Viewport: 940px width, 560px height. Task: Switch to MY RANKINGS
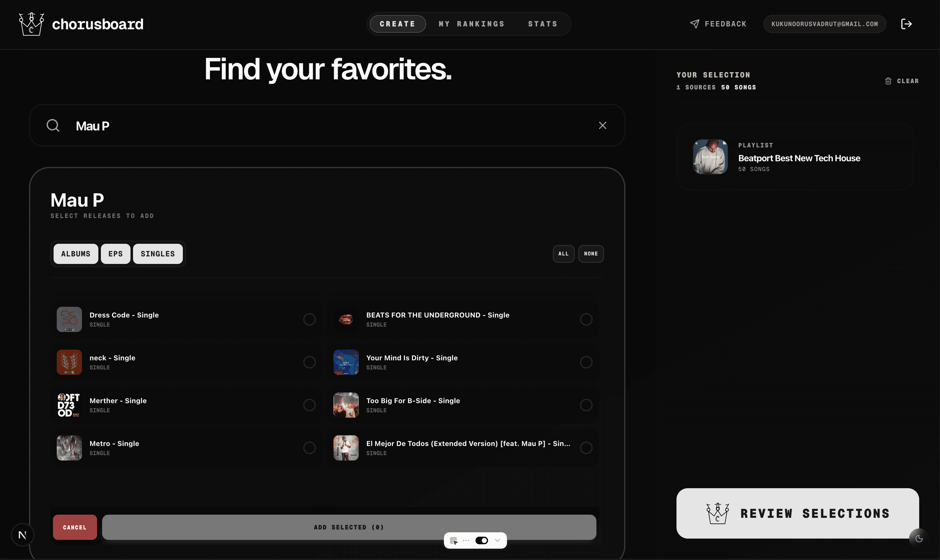point(471,23)
